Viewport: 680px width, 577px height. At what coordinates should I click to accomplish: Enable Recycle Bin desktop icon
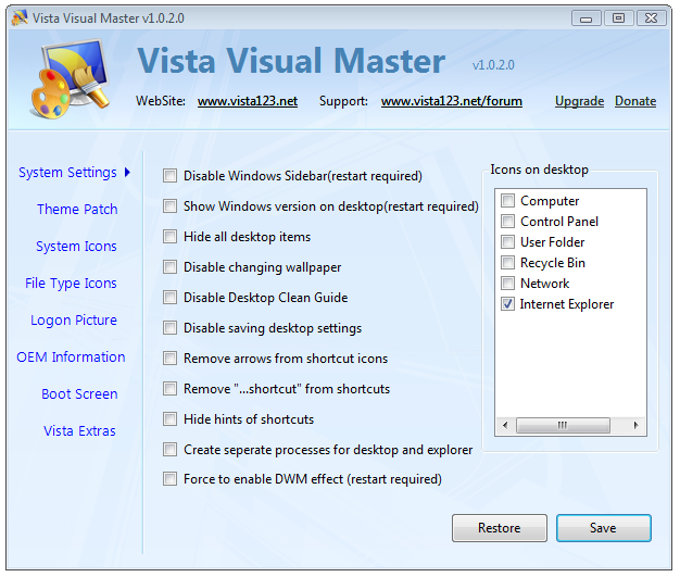(x=508, y=262)
